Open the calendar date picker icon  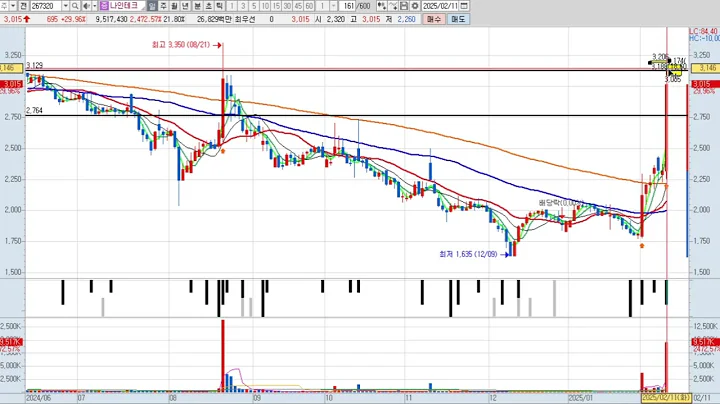[464, 6]
